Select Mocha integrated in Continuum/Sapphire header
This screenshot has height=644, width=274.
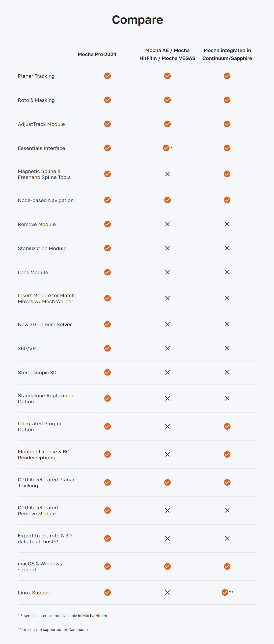coord(227,54)
